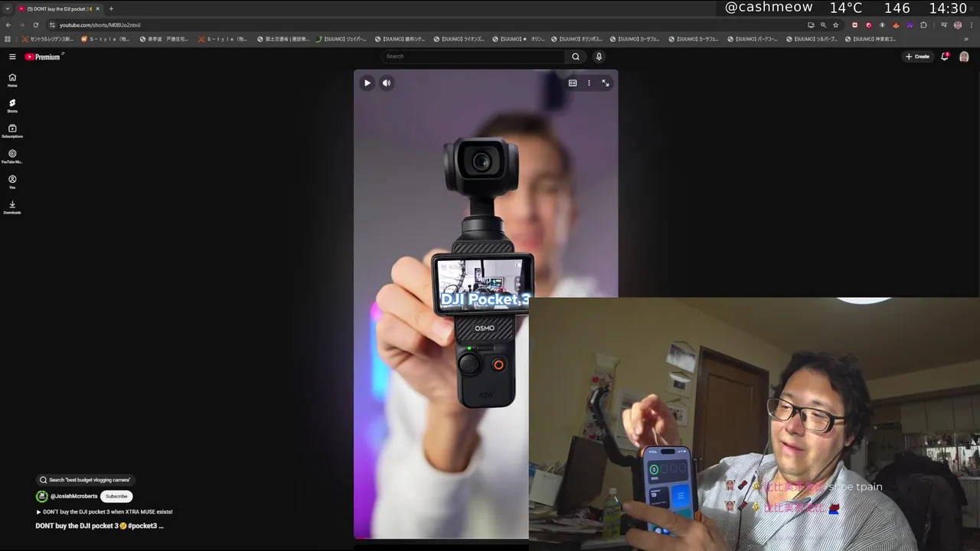This screenshot has width=980, height=551.
Task: Click the browser forward arrow
Action: click(x=22, y=24)
